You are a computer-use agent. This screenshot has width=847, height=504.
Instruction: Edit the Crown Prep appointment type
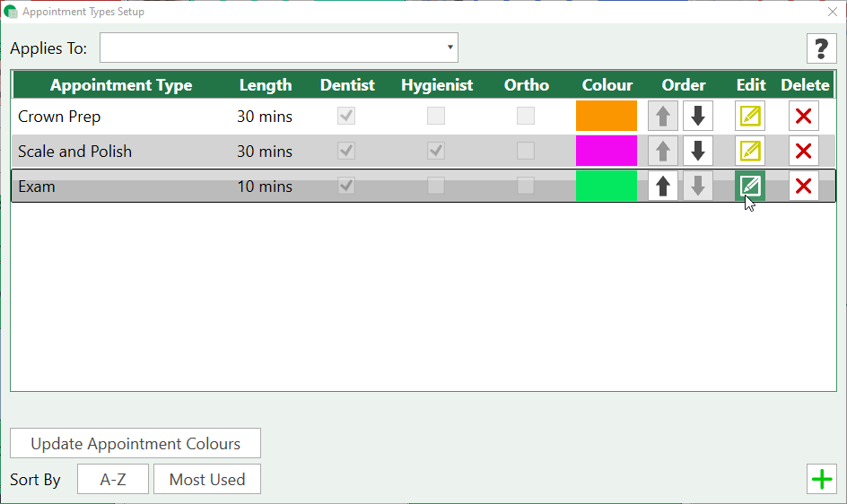(x=750, y=117)
